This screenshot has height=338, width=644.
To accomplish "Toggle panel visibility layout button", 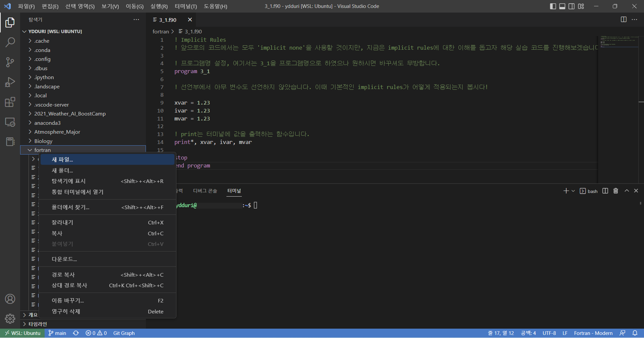I will point(562,6).
